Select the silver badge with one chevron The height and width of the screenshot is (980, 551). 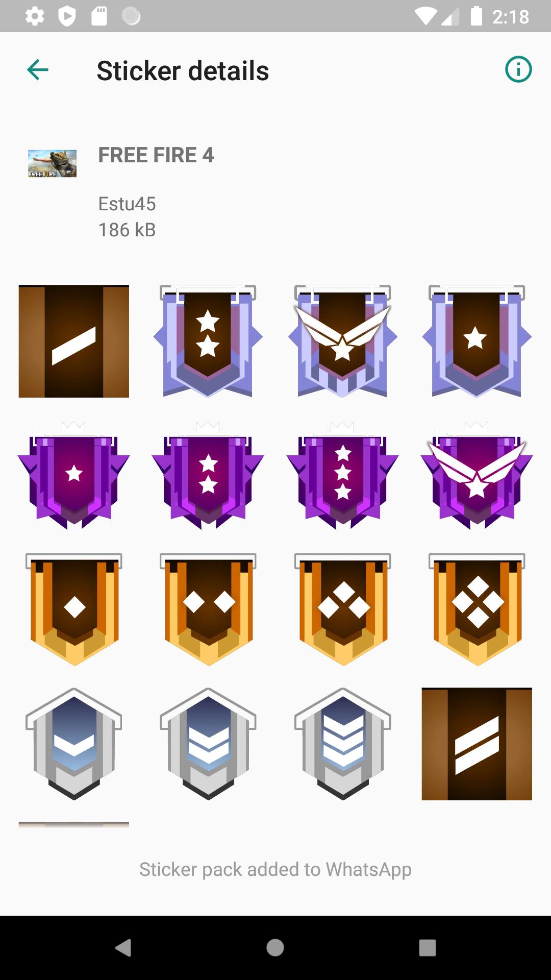(74, 744)
